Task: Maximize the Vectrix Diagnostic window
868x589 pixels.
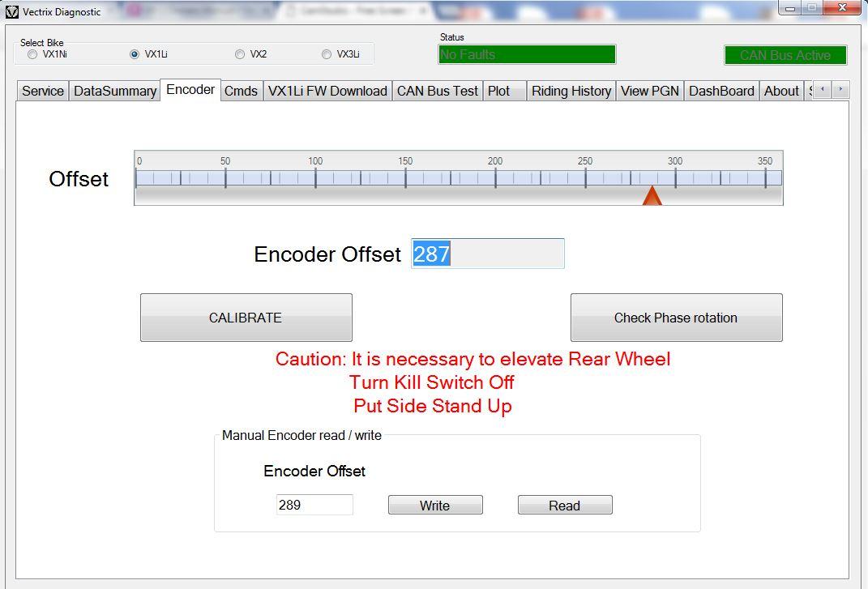Action: pyautogui.click(x=812, y=8)
